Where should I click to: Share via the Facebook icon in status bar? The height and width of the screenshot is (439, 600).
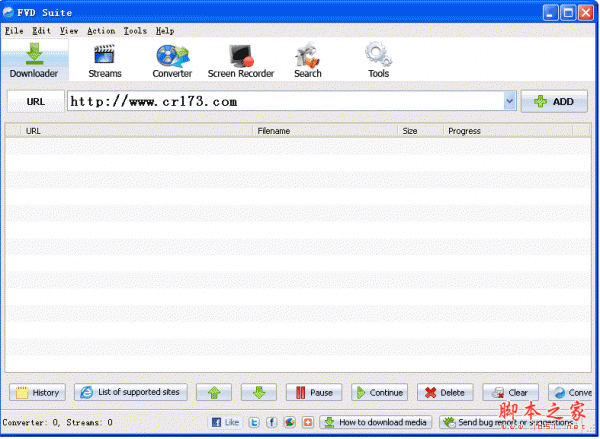(272, 422)
